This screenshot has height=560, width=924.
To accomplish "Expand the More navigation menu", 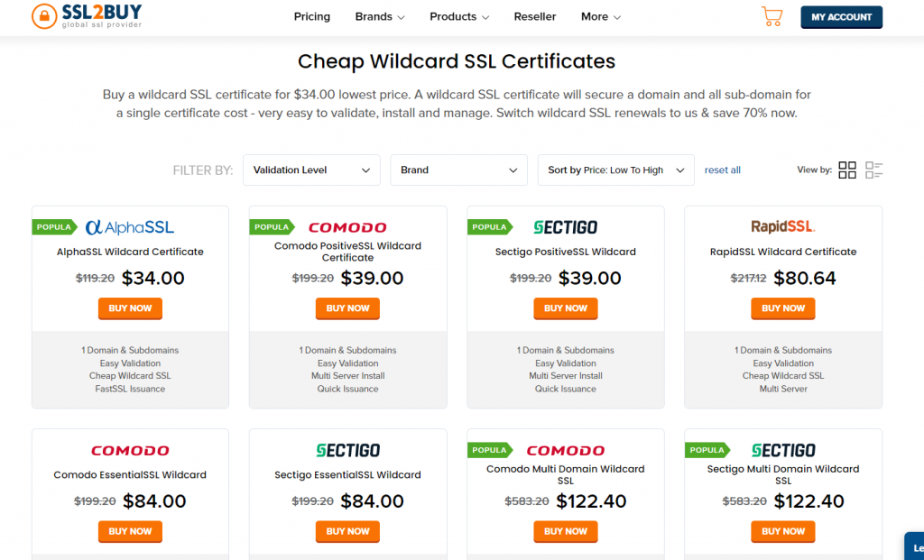I will tap(601, 16).
